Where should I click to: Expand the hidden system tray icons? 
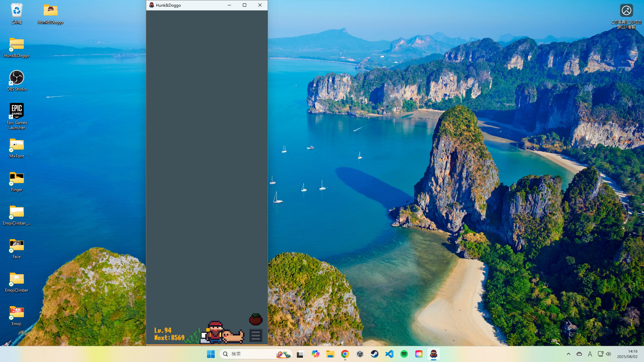click(x=569, y=354)
